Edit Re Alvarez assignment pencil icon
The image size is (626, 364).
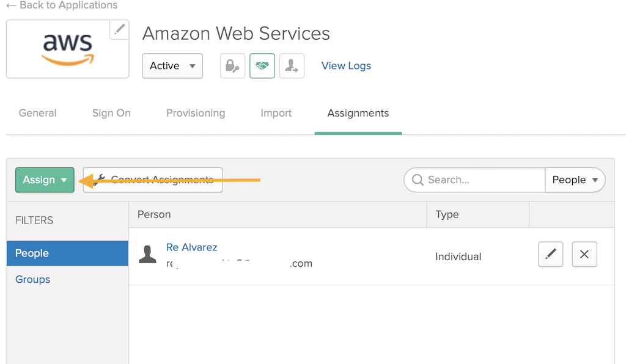[x=551, y=254]
